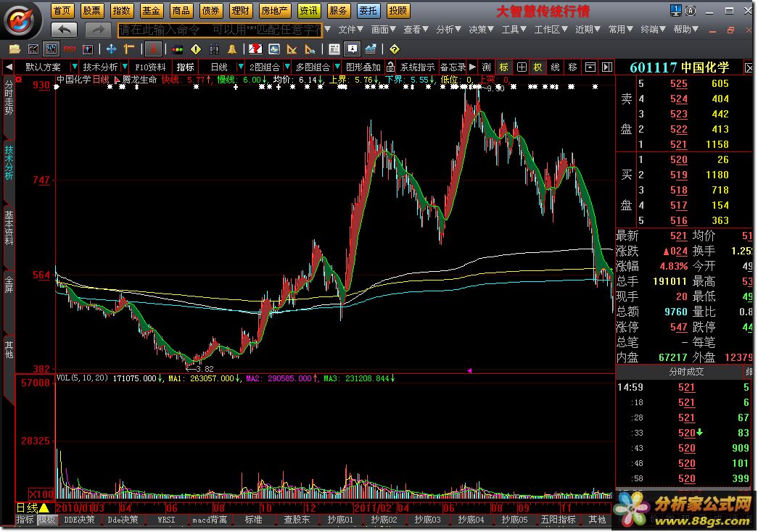
Task: Expand the 默认方案 dropdown arrow
Action: [74, 67]
